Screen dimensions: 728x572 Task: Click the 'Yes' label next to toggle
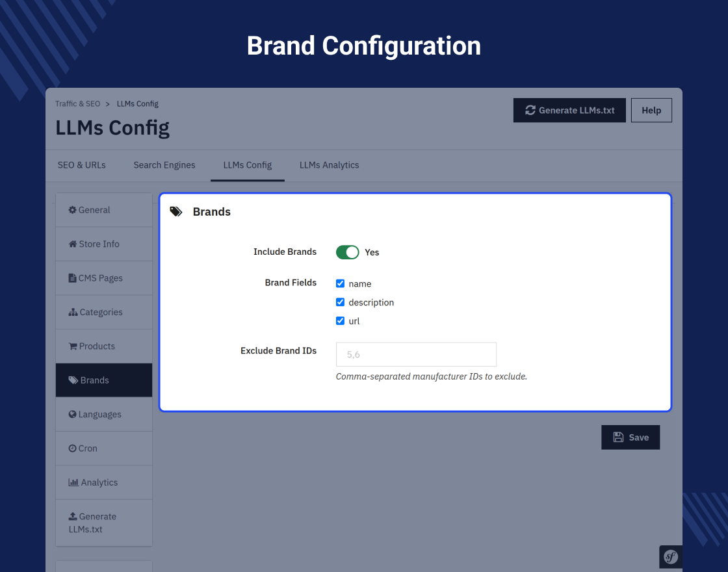pyautogui.click(x=372, y=252)
